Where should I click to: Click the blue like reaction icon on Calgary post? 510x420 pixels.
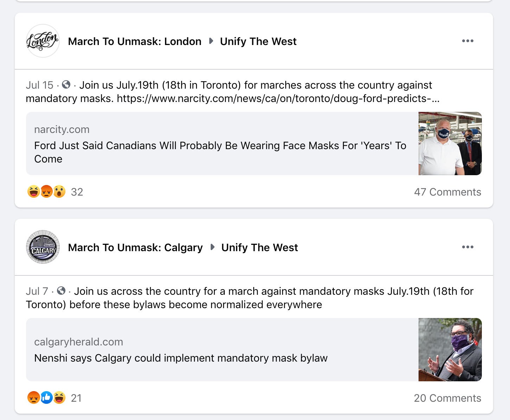click(x=46, y=398)
